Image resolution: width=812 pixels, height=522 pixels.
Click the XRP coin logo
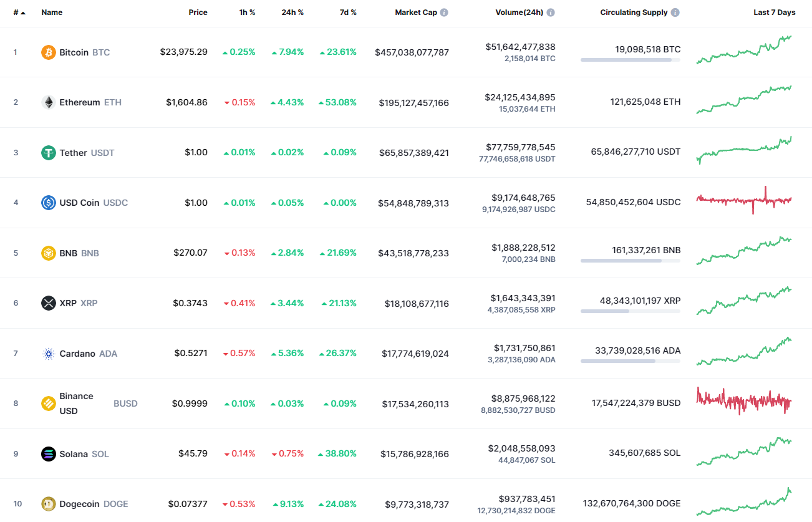click(x=50, y=303)
